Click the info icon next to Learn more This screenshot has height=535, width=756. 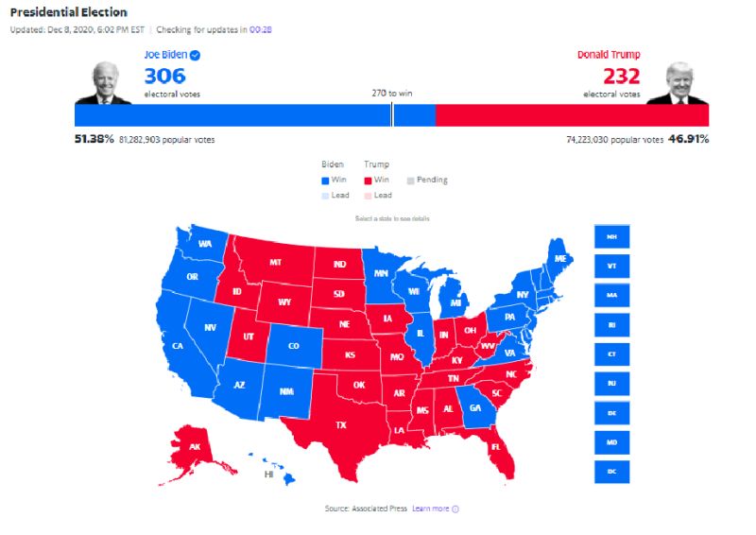click(x=455, y=509)
